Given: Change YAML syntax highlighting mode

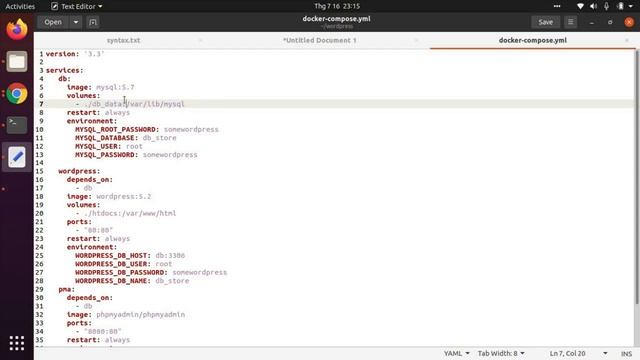Looking at the screenshot, I should coord(456,353).
